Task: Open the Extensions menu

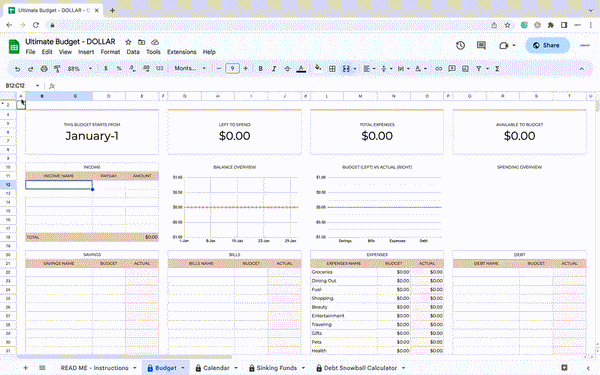Action: (x=181, y=52)
